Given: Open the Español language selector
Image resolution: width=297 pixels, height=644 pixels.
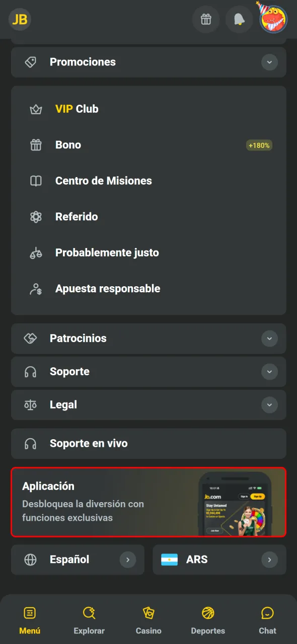Looking at the screenshot, I should coord(78,559).
